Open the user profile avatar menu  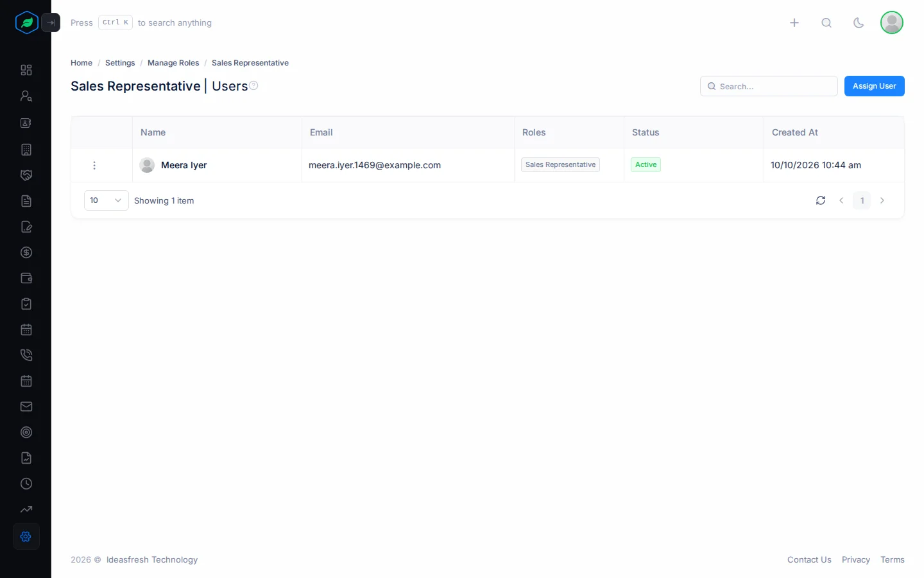(x=892, y=22)
